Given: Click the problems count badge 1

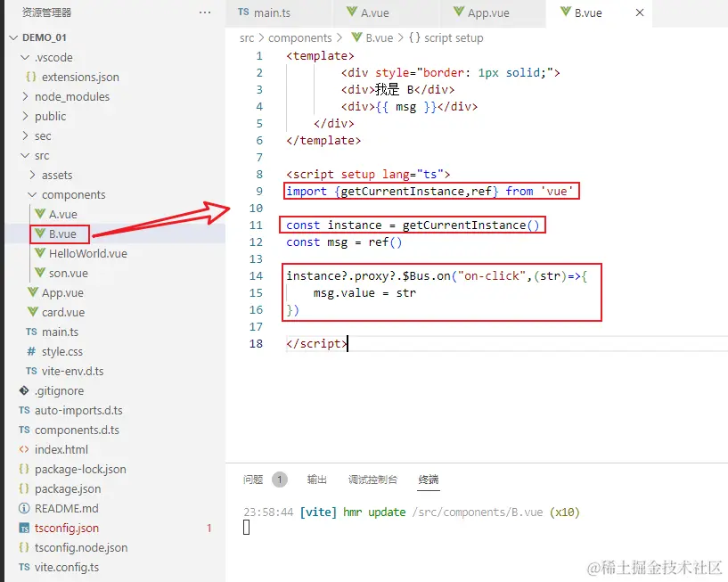Looking at the screenshot, I should click(x=280, y=480).
